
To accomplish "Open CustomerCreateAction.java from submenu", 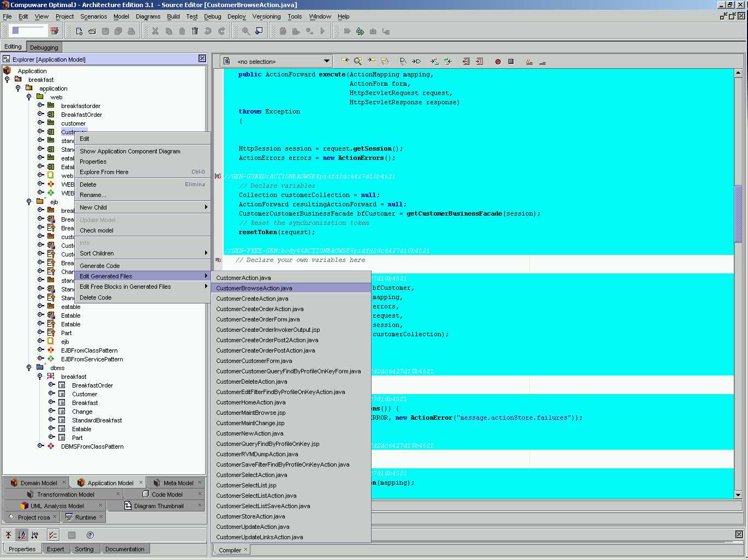I will (291, 299).
